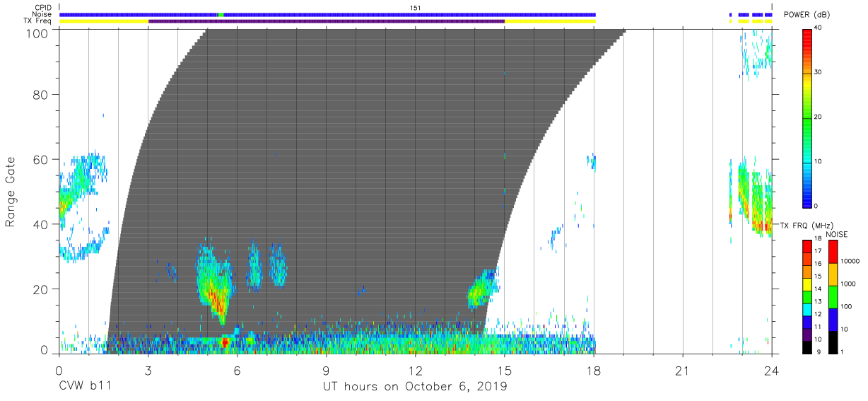Screen dimensions: 868x401
Task: Click the "Noise" row label at top left
Action: click(42, 14)
